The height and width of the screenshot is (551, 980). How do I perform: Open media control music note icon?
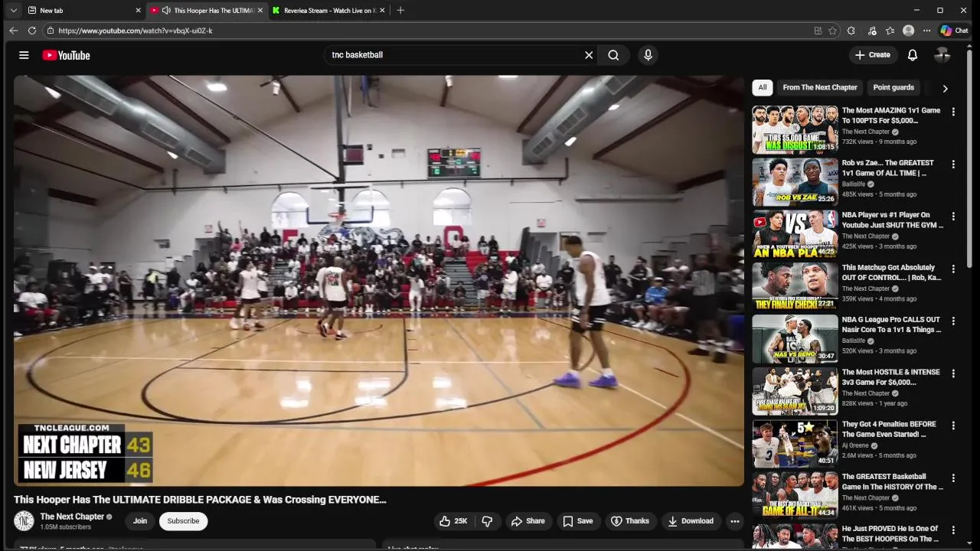872,31
